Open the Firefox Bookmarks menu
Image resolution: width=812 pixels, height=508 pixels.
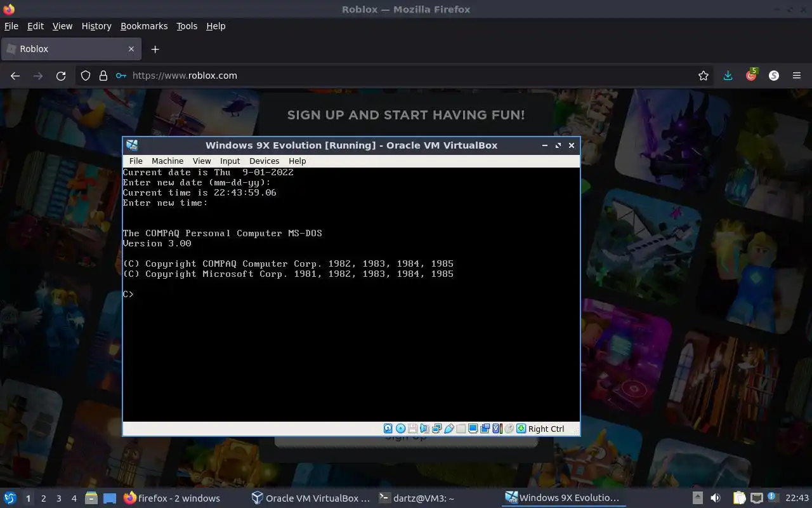click(144, 26)
